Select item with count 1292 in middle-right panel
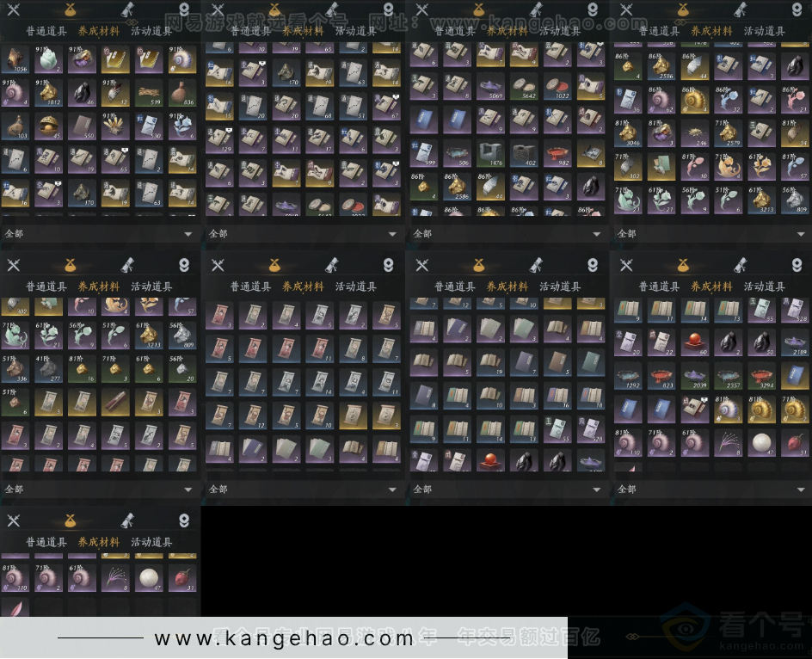Image resolution: width=812 pixels, height=659 pixels. tap(628, 376)
